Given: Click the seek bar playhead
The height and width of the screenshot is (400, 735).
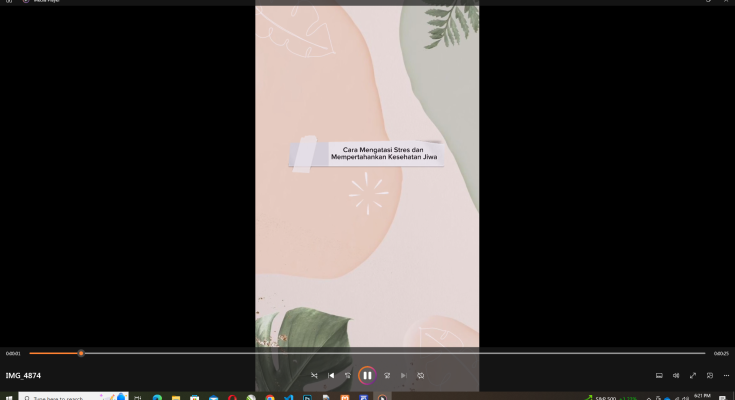Looking at the screenshot, I should point(81,353).
